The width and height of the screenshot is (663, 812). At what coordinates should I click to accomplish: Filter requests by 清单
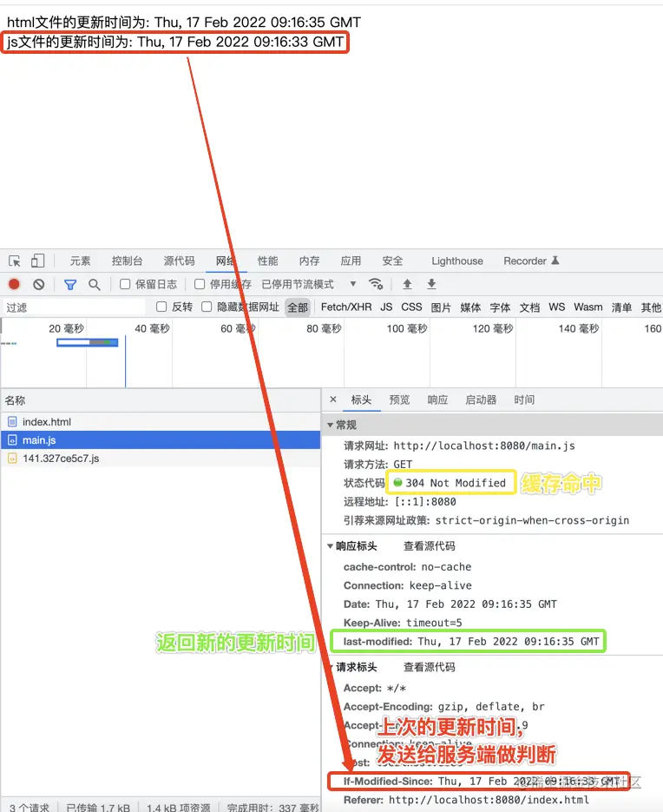coord(621,307)
